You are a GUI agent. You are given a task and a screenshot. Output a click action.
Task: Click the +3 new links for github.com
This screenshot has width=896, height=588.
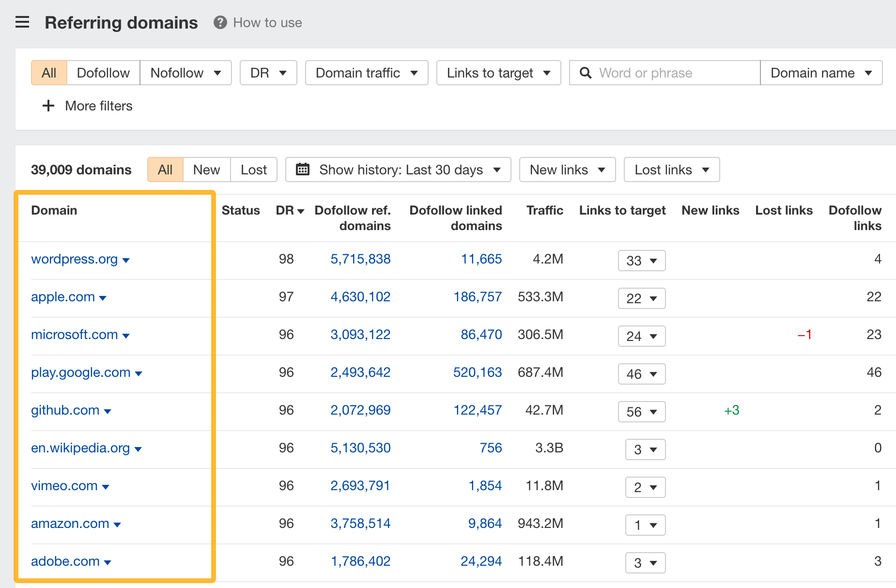point(731,410)
